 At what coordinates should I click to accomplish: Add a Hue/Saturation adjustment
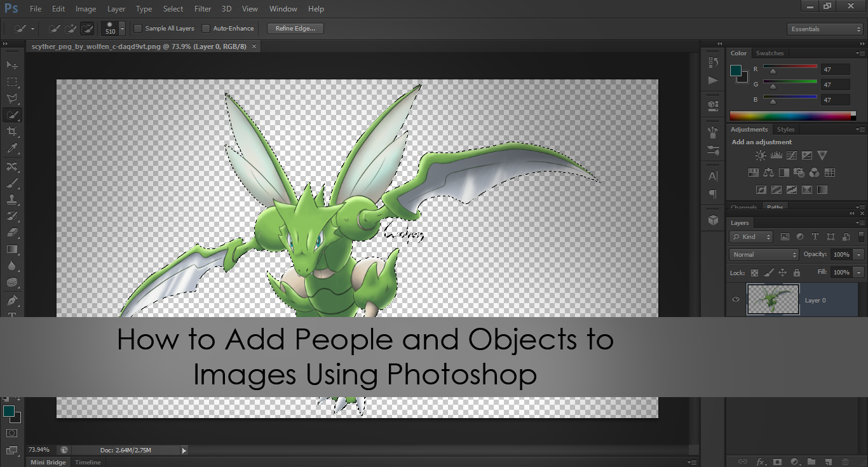click(x=754, y=172)
